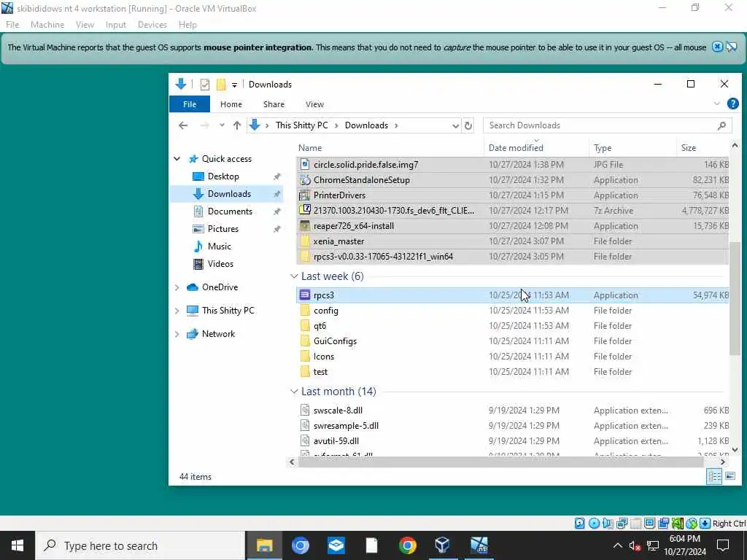Select the ChromeStandaloneSetup file icon
The height and width of the screenshot is (560, 747).
(x=305, y=180)
